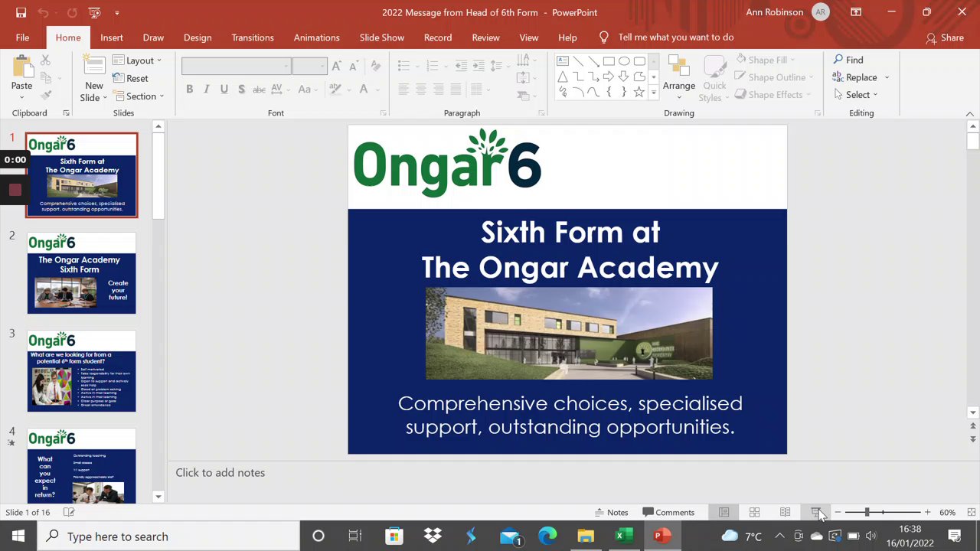Click the accessibility check status bar icon
Screen dimensions: 980x551
(x=68, y=512)
